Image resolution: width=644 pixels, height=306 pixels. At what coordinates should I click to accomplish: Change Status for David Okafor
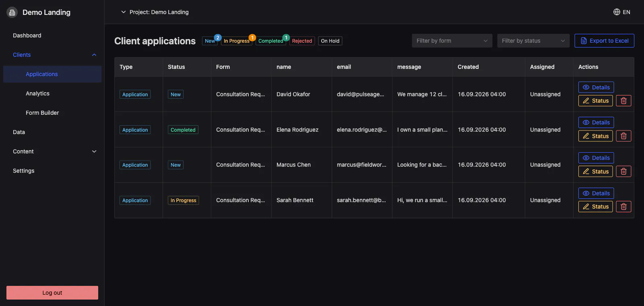[x=596, y=101]
